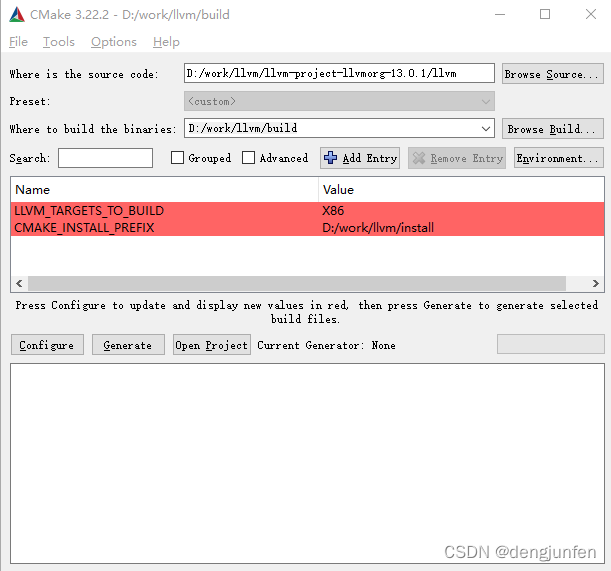611x571 pixels.
Task: Click Browse Build button
Action: tap(553, 129)
